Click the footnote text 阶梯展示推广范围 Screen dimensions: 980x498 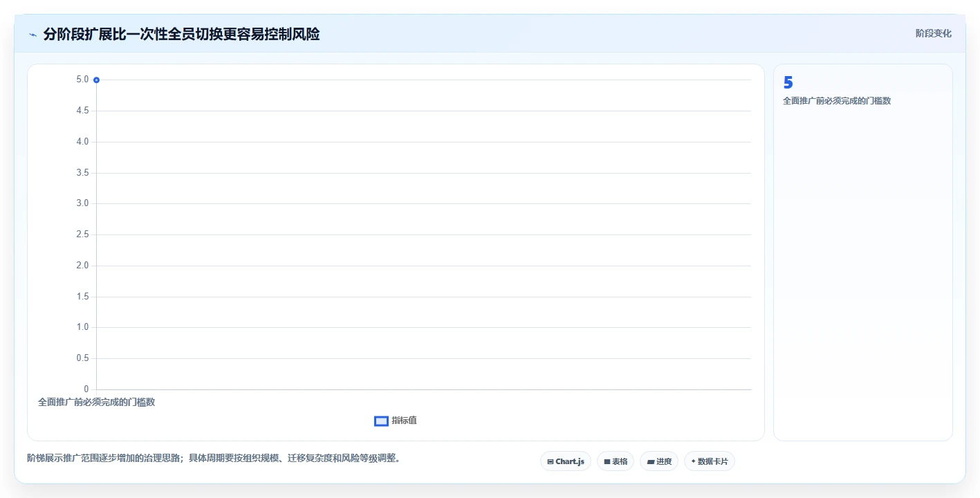click(214, 458)
